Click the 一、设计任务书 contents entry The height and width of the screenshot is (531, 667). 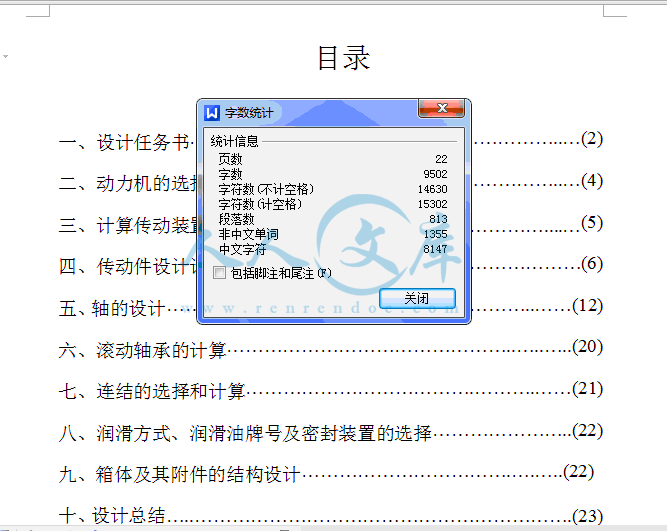124,142
